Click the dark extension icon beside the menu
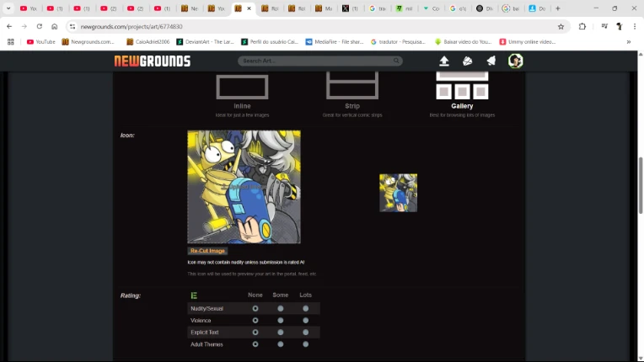The height and width of the screenshot is (362, 644). [620, 26]
